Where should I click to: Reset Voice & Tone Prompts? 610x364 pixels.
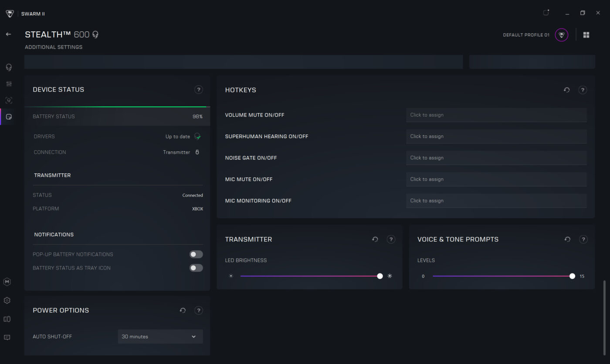[567, 239]
